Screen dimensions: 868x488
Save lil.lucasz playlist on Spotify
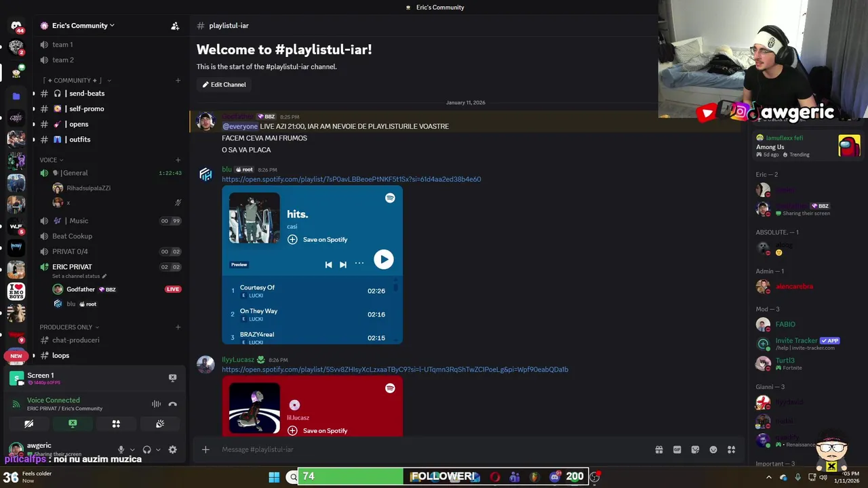[318, 430]
